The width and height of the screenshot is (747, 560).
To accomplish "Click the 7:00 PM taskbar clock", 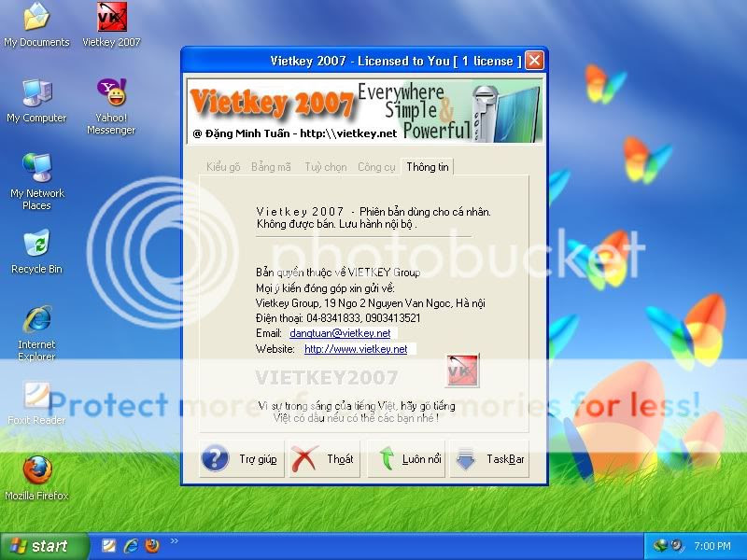I will [x=712, y=546].
